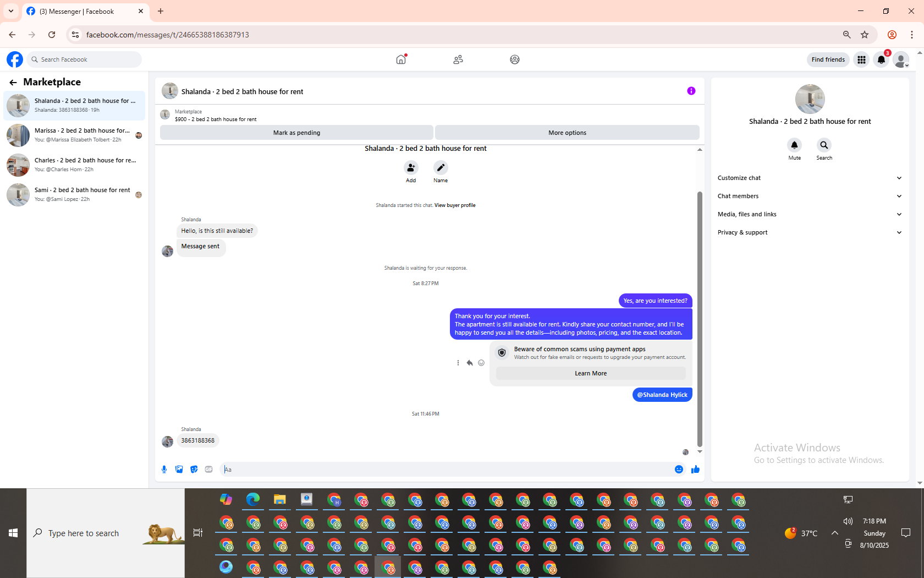The image size is (924, 578).
Task: Select the Messenger Facebook browser tab
Action: pyautogui.click(x=85, y=11)
